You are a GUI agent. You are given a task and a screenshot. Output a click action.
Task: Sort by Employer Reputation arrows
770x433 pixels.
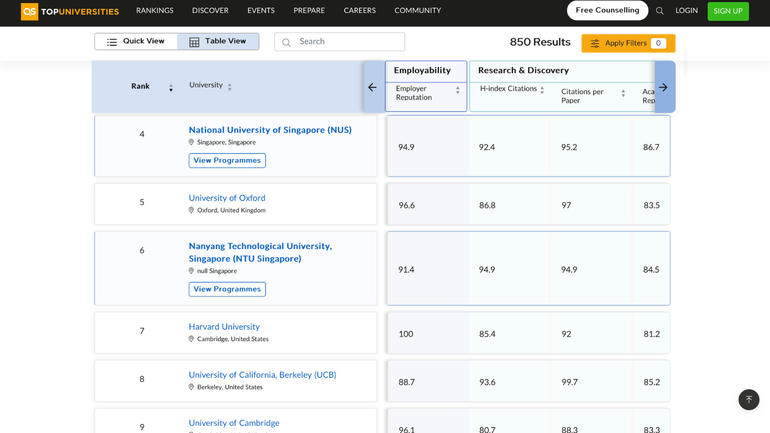(x=458, y=90)
